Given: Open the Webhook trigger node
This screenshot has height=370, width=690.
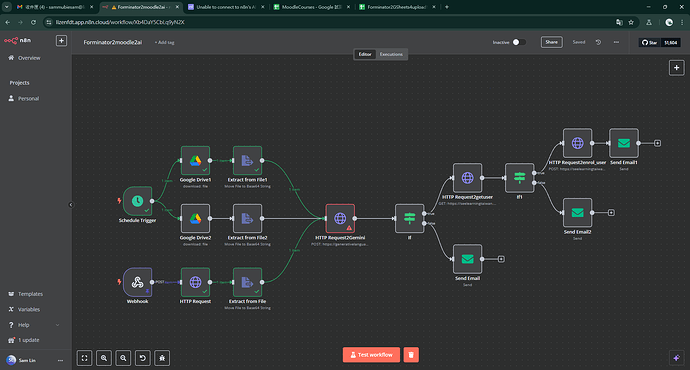Looking at the screenshot, I should [x=137, y=282].
